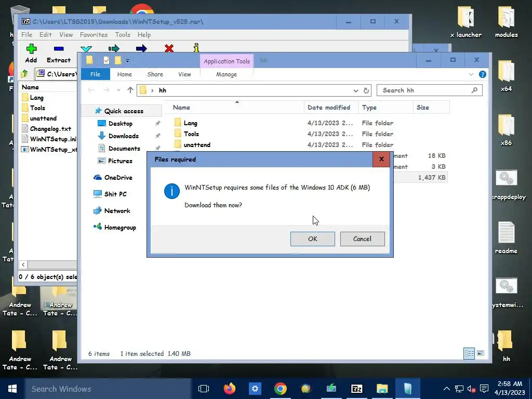This screenshot has width=532, height=399.
Task: Click the Explorer help question mark icon
Action: point(483,74)
